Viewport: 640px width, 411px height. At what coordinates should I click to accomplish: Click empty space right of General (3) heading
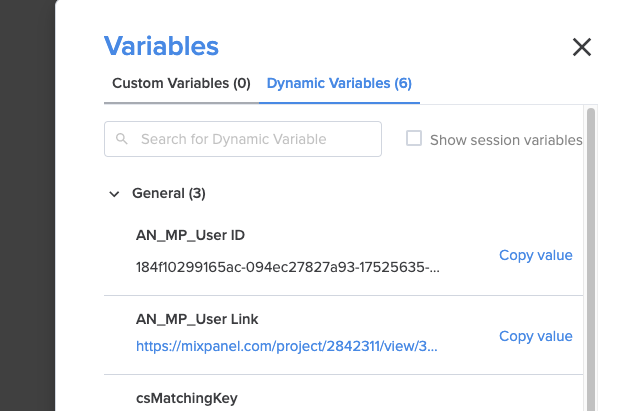(392, 193)
